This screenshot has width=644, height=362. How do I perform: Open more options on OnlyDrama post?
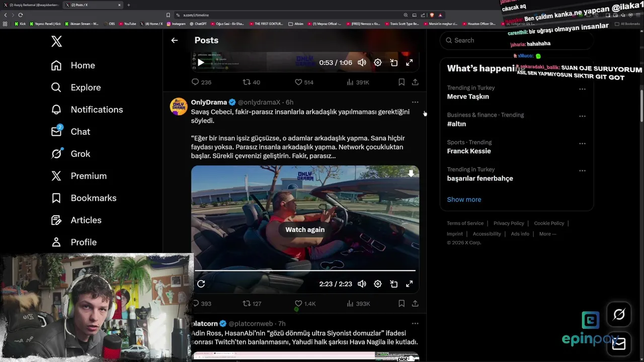point(415,102)
